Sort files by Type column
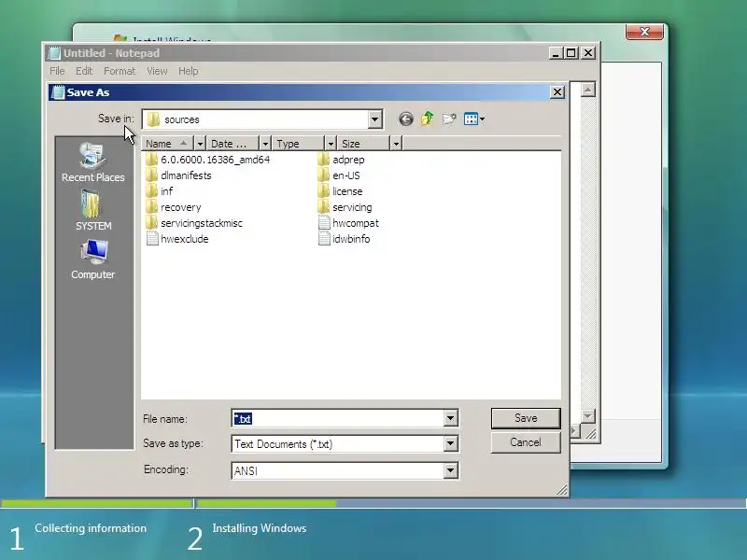Viewport: 747px width, 560px height. coord(298,144)
